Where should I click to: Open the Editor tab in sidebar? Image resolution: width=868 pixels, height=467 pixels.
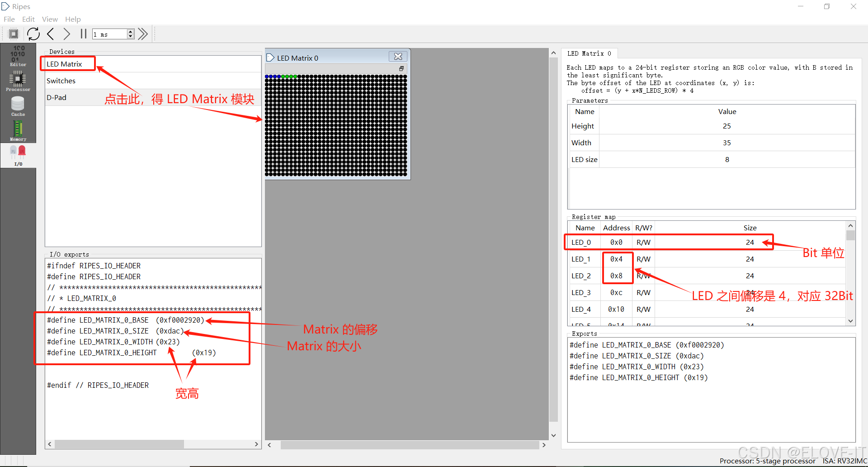click(18, 56)
